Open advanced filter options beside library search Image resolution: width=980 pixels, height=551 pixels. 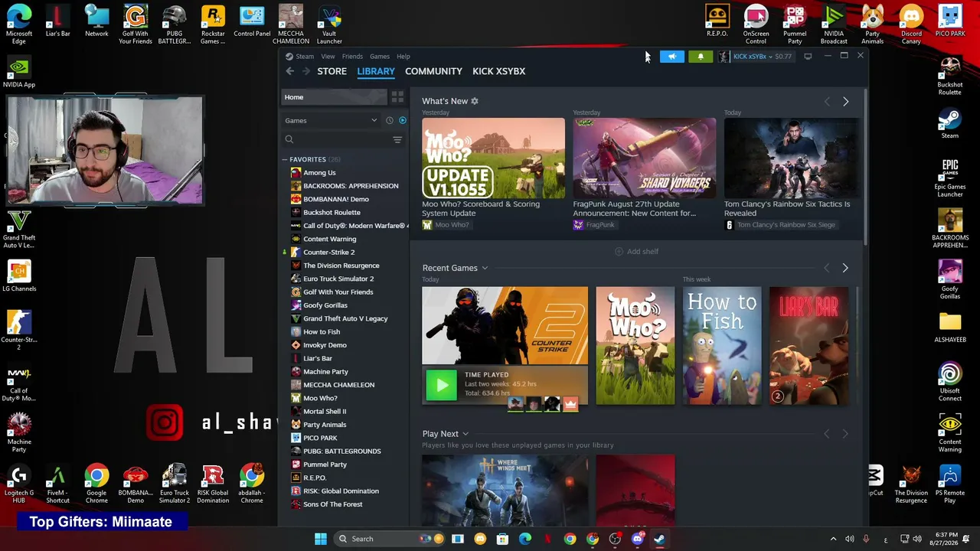(x=397, y=139)
